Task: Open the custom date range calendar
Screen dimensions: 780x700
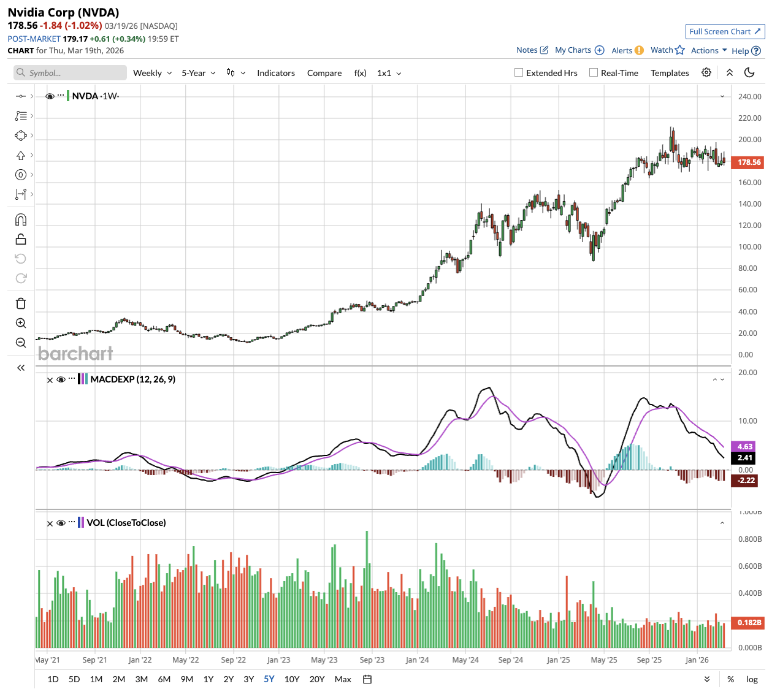Action: [367, 679]
